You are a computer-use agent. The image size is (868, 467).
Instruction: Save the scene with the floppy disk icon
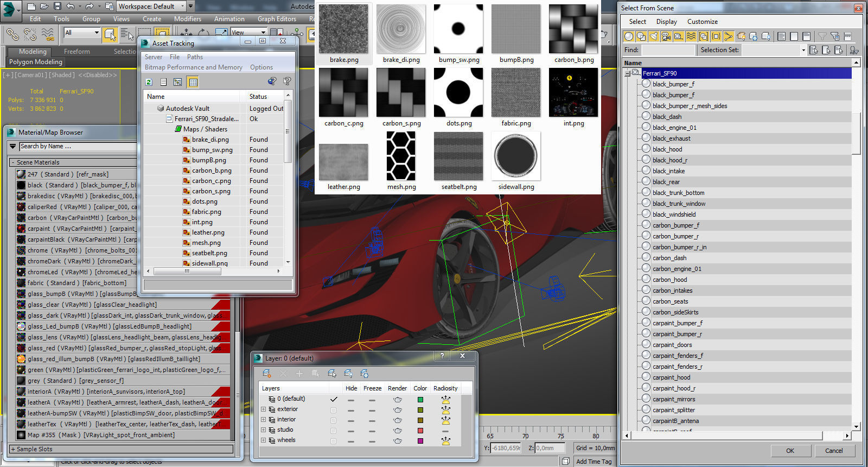click(x=58, y=7)
